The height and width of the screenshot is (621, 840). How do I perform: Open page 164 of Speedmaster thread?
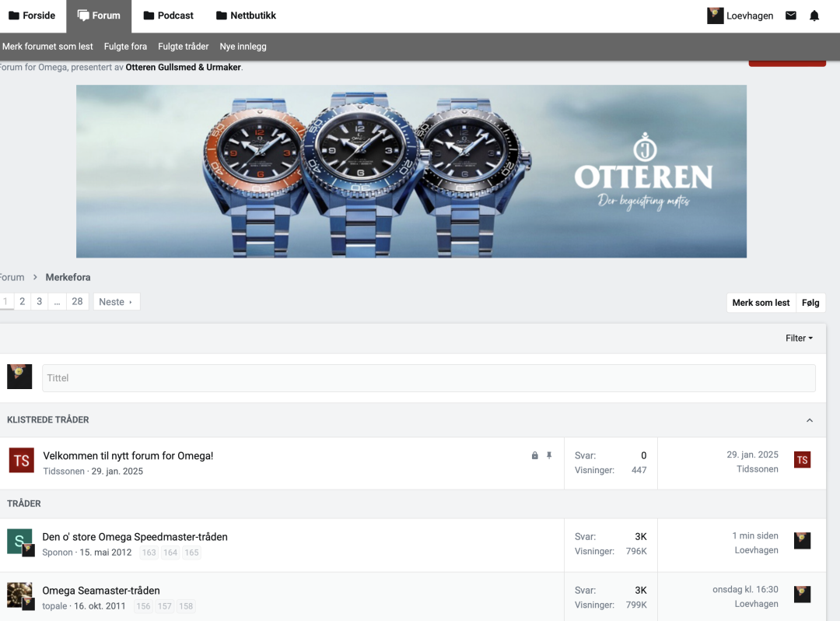pos(170,553)
